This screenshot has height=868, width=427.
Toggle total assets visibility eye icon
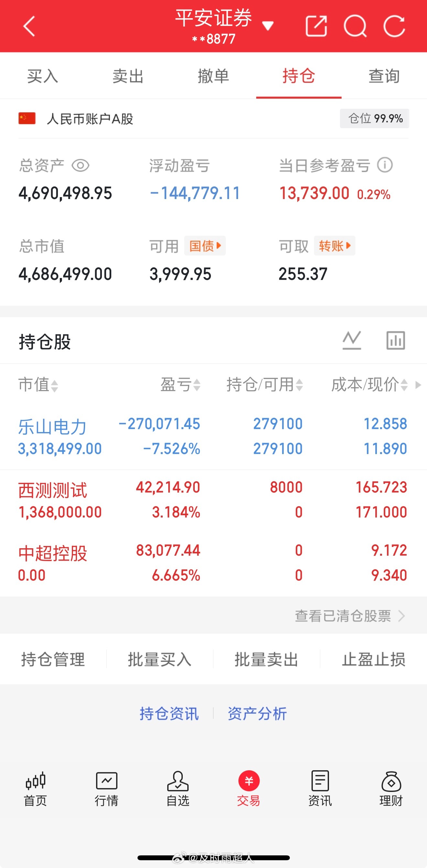pyautogui.click(x=81, y=165)
